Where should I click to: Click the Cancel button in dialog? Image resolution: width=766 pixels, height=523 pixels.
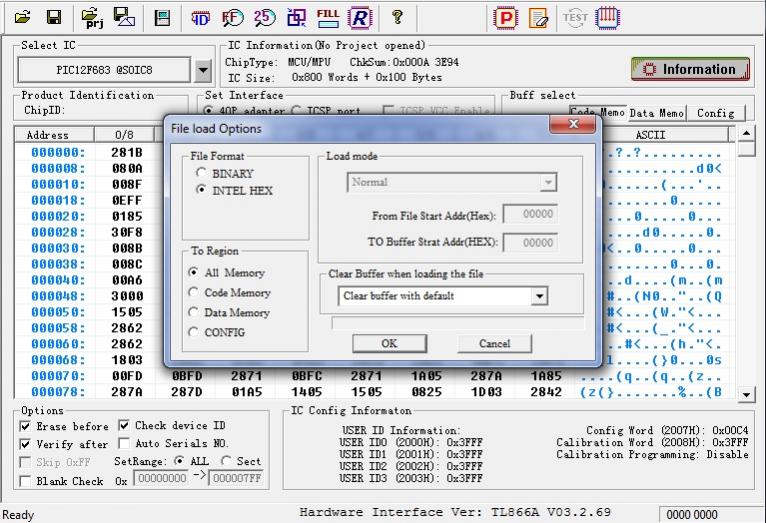pos(494,343)
